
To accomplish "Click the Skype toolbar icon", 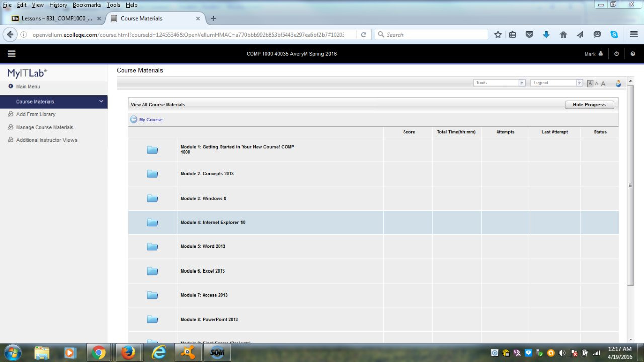I will point(614,35).
